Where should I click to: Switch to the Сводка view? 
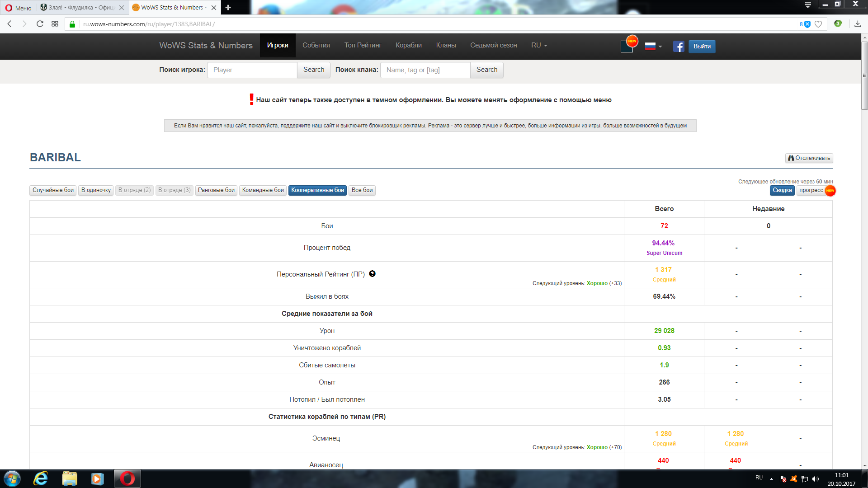(782, 190)
